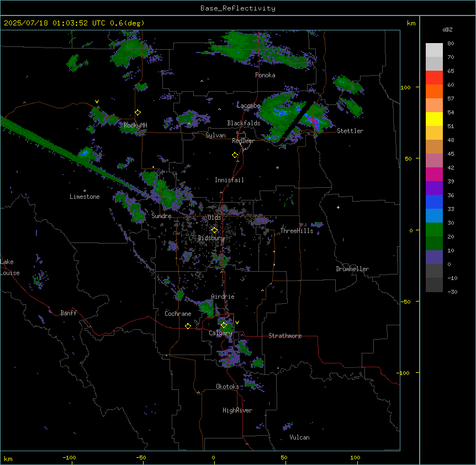
Task: Click the Okotoks label
Action: pyautogui.click(x=228, y=387)
